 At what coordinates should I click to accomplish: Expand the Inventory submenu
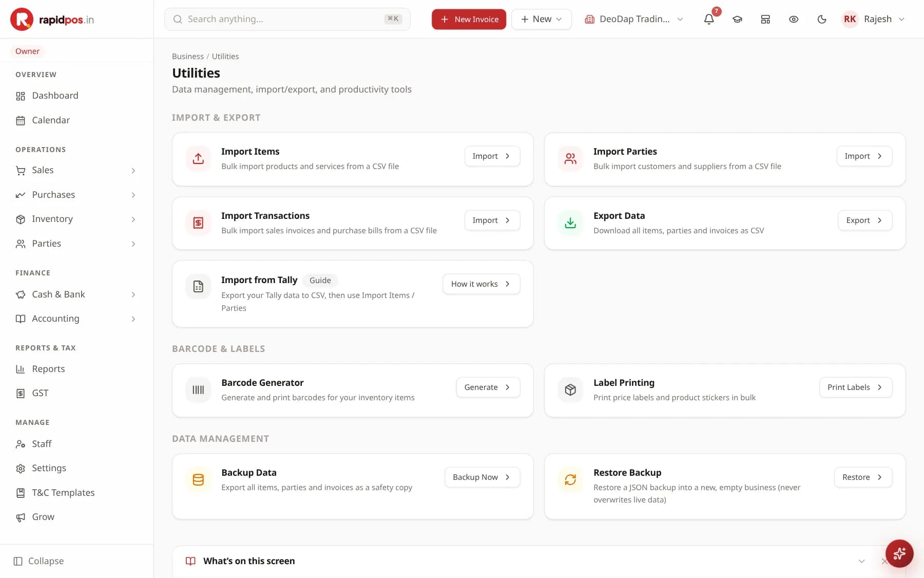(77, 219)
